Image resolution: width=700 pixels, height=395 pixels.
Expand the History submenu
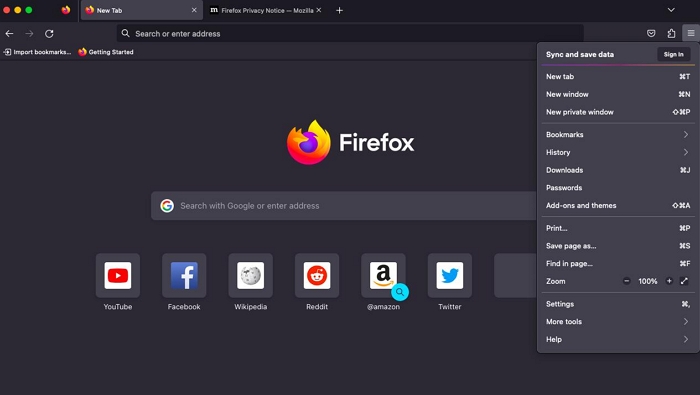[x=618, y=152]
